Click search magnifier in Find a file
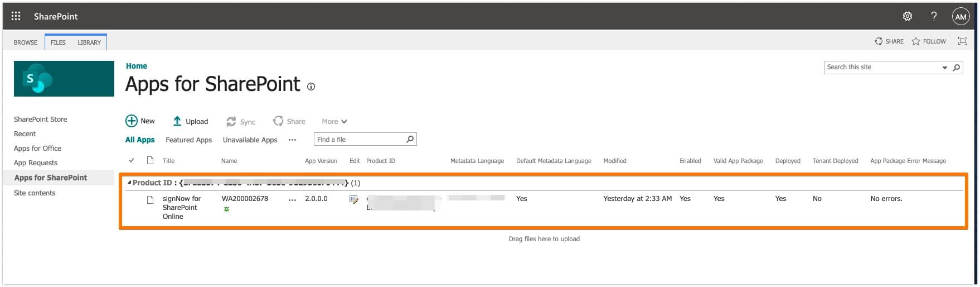The height and width of the screenshot is (287, 980). 410,139
